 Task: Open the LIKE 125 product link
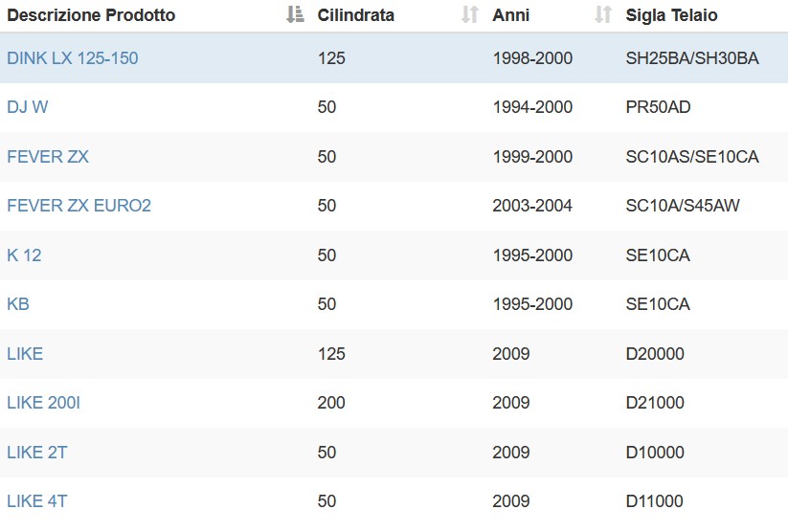point(25,354)
